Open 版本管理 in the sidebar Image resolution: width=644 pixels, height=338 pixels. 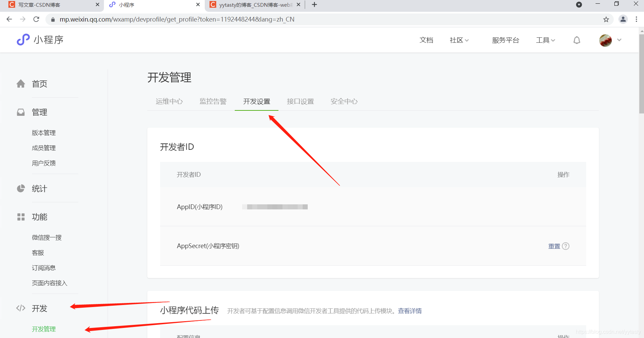[x=44, y=133]
